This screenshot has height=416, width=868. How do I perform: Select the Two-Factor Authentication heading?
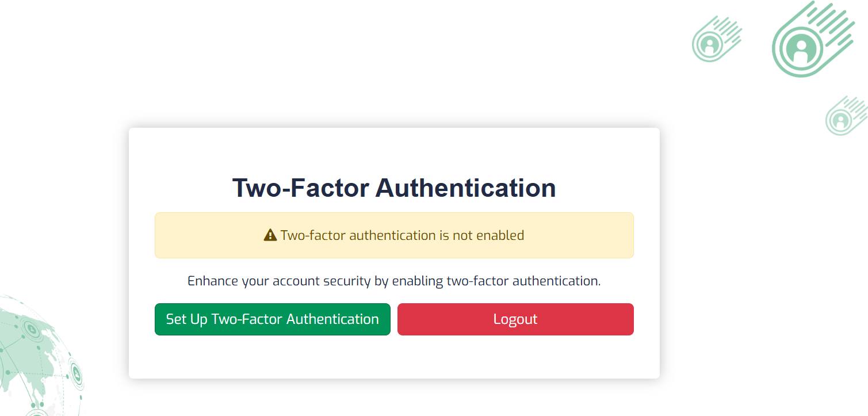pyautogui.click(x=394, y=188)
